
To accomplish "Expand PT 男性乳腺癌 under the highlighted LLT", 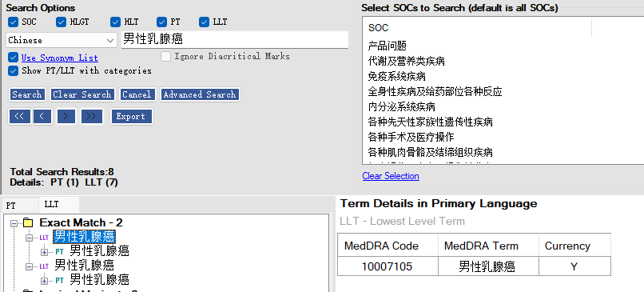I will (x=45, y=252).
